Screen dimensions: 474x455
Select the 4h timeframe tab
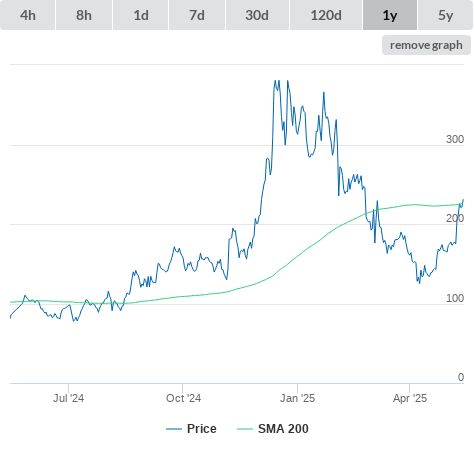point(28,15)
